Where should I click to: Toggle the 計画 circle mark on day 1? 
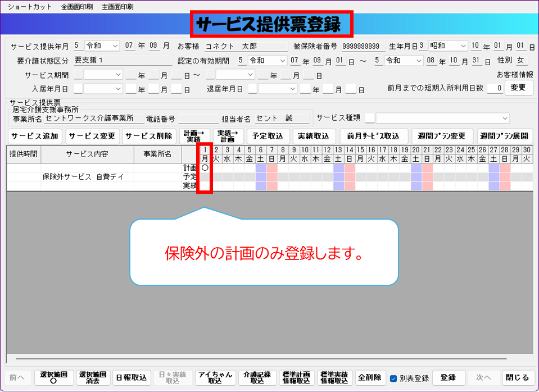(x=205, y=168)
